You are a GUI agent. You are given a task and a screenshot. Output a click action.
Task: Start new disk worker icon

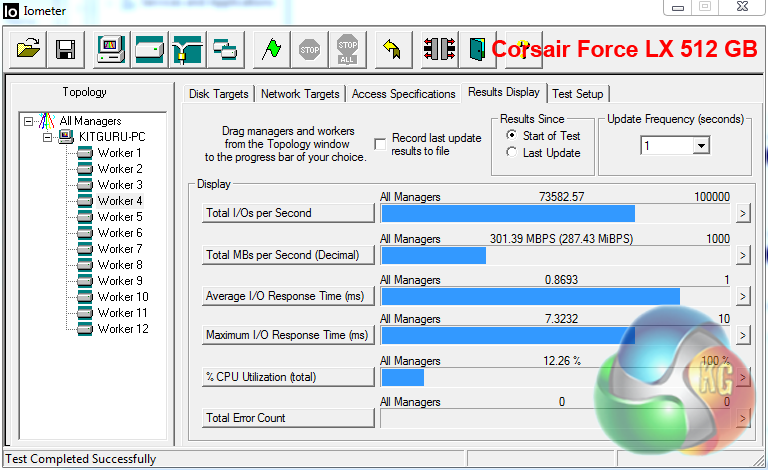point(149,49)
